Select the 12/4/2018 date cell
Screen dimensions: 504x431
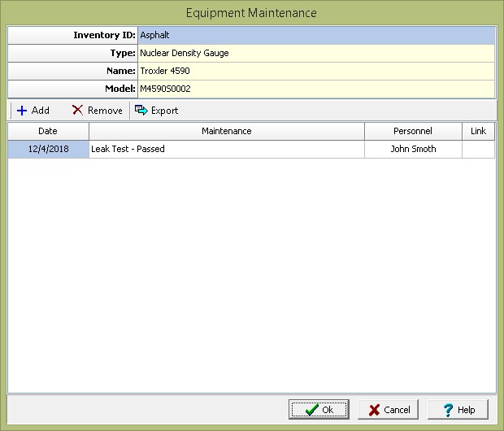(48, 149)
